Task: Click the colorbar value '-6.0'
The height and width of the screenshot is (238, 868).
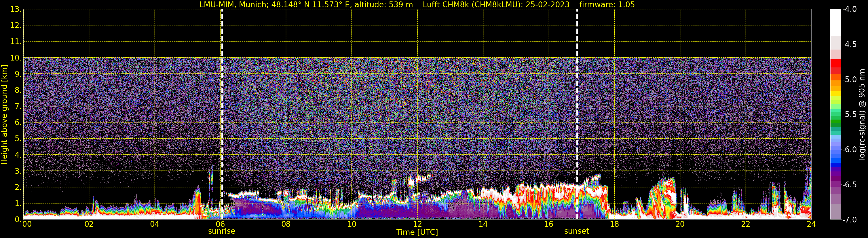Action: [x=849, y=149]
